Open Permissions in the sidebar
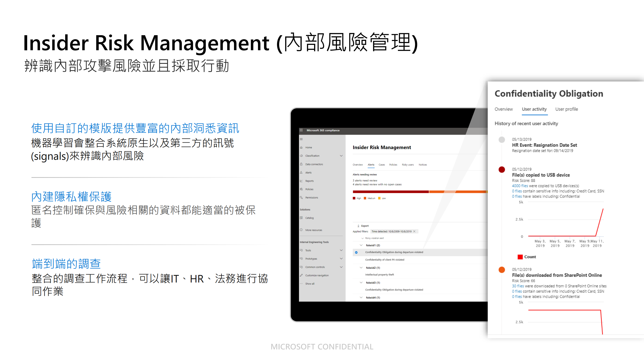 coord(312,197)
